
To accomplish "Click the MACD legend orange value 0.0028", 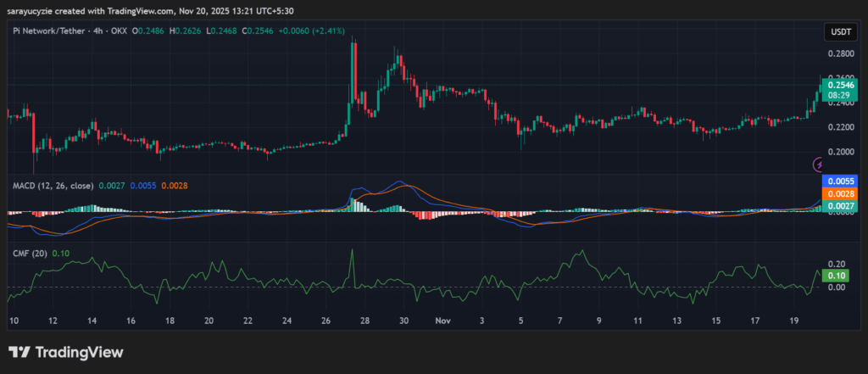I will (x=175, y=186).
